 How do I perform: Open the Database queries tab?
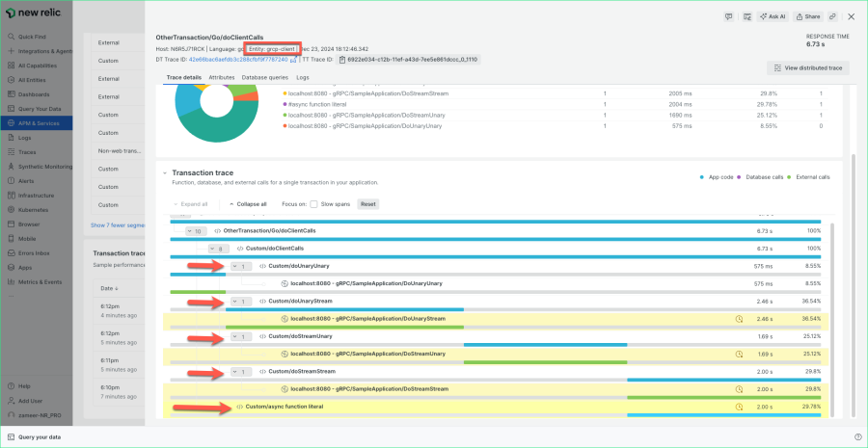tap(264, 76)
